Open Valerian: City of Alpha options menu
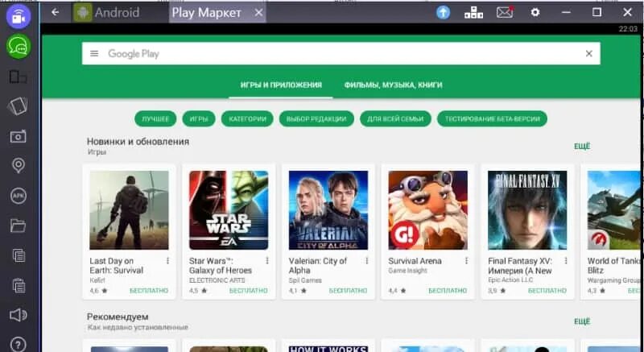 367,261
